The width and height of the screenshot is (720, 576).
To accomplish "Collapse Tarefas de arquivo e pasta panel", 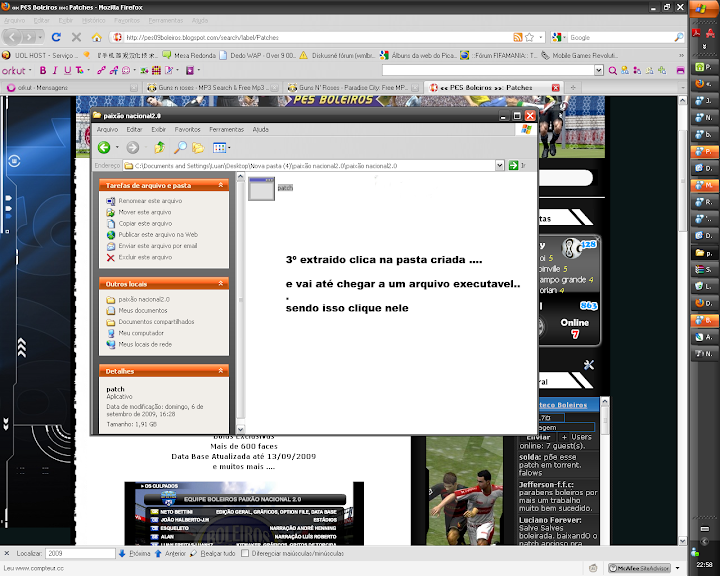I will [x=221, y=185].
